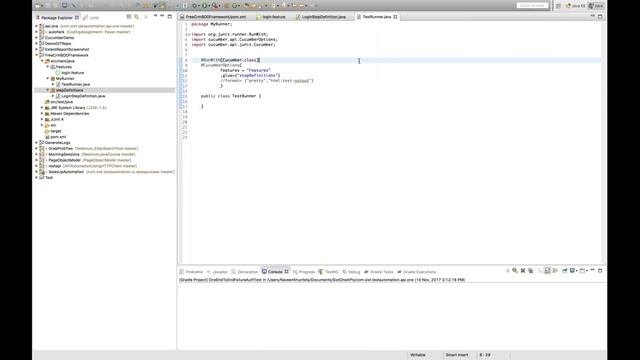This screenshot has height=360, width=640.
Task: Click the Quick Access search field
Action: click(x=532, y=6)
